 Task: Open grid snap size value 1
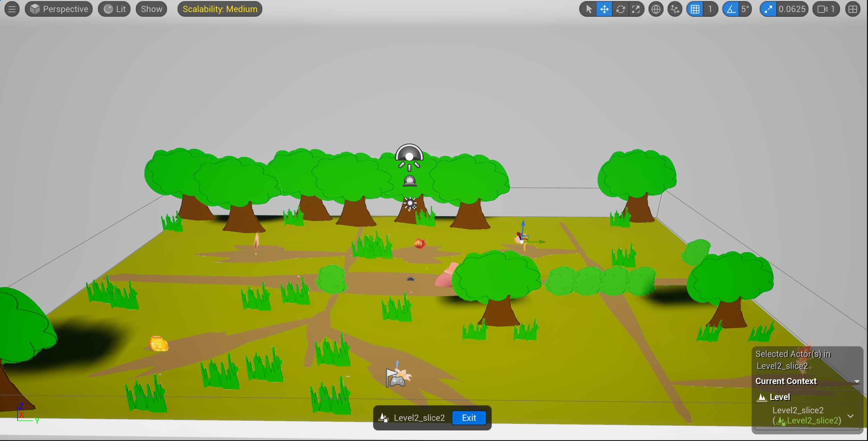710,9
